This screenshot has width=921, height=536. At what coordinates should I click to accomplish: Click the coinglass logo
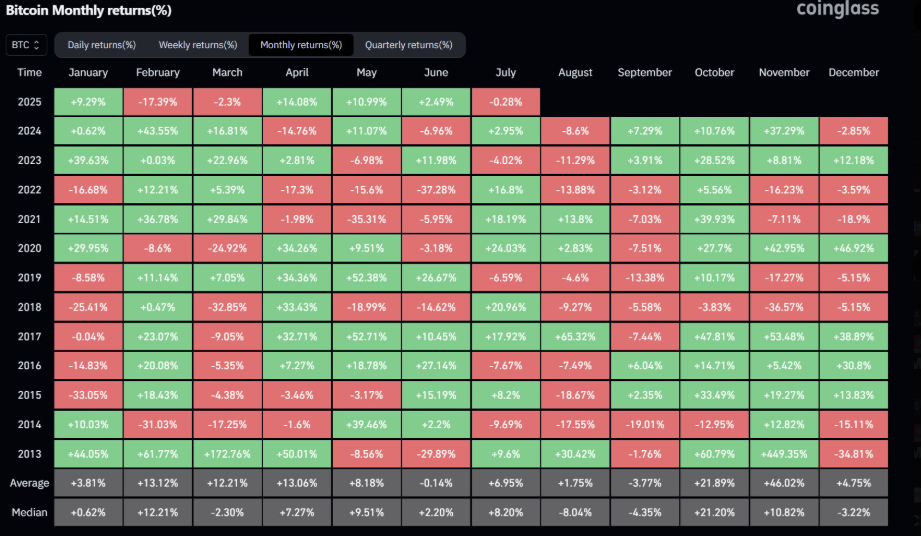tap(838, 9)
